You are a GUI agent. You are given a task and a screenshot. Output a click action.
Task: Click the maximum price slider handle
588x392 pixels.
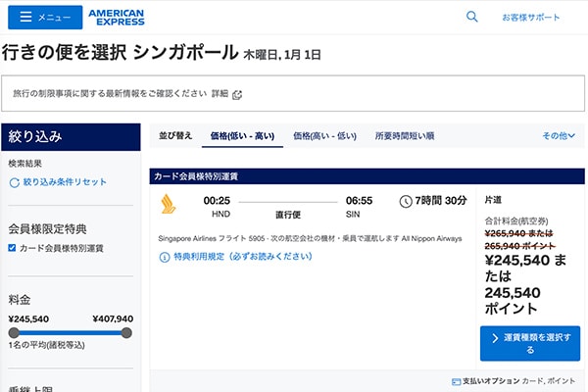tap(126, 333)
